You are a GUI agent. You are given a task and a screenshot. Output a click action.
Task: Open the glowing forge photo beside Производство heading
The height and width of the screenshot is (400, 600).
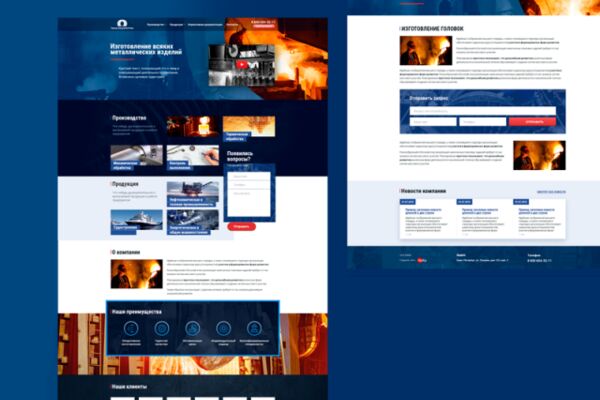coord(193,126)
